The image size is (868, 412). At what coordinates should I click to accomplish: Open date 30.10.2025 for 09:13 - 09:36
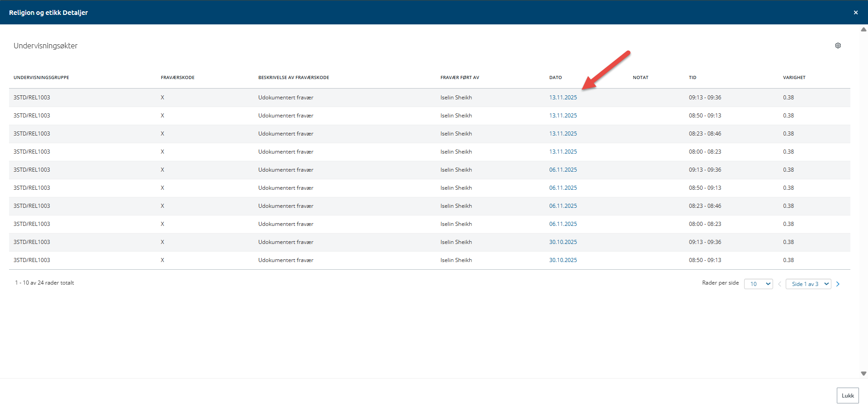pos(563,242)
